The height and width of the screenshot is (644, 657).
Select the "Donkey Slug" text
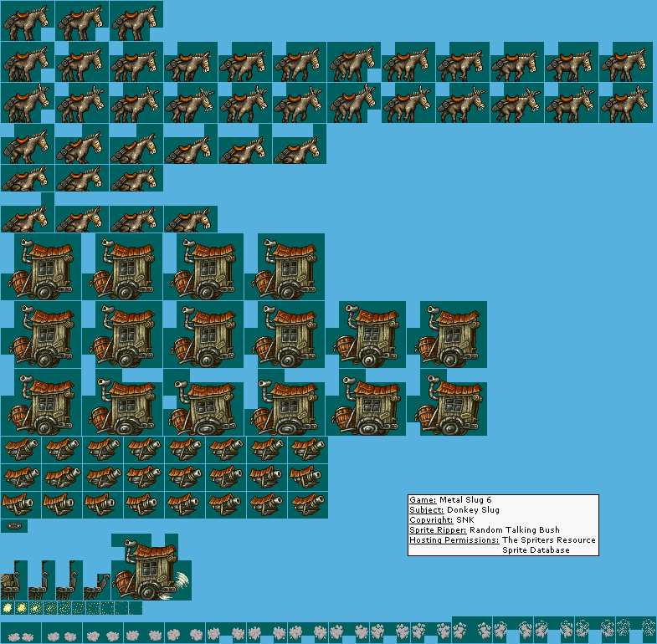[x=473, y=510]
